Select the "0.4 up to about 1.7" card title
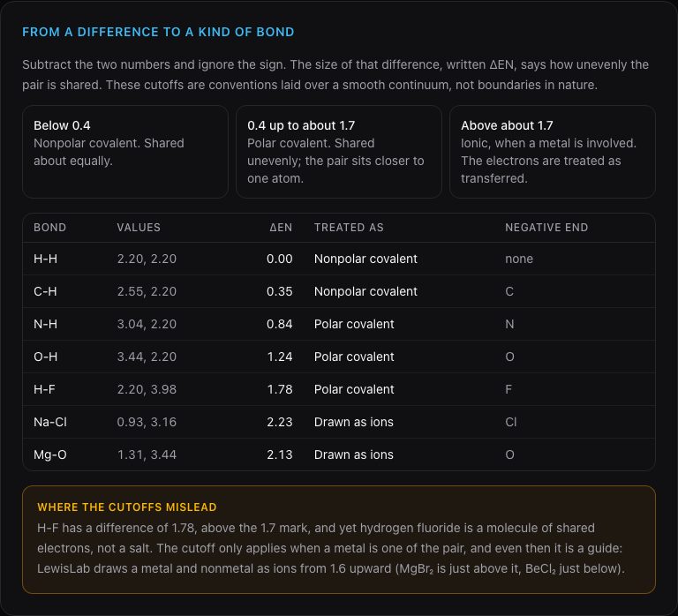This screenshot has width=678, height=616. point(301,125)
